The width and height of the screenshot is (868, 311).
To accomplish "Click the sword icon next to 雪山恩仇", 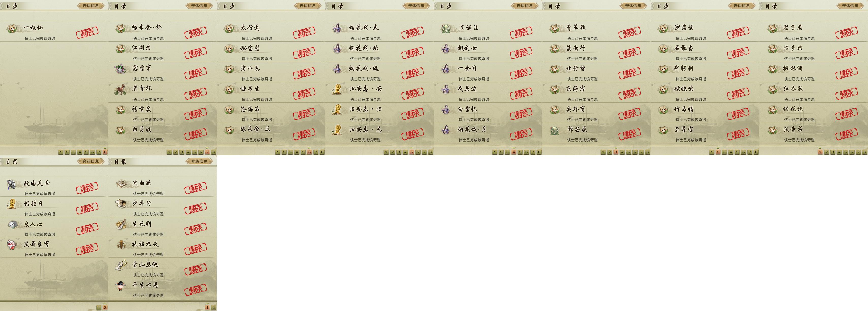I will point(120,265).
